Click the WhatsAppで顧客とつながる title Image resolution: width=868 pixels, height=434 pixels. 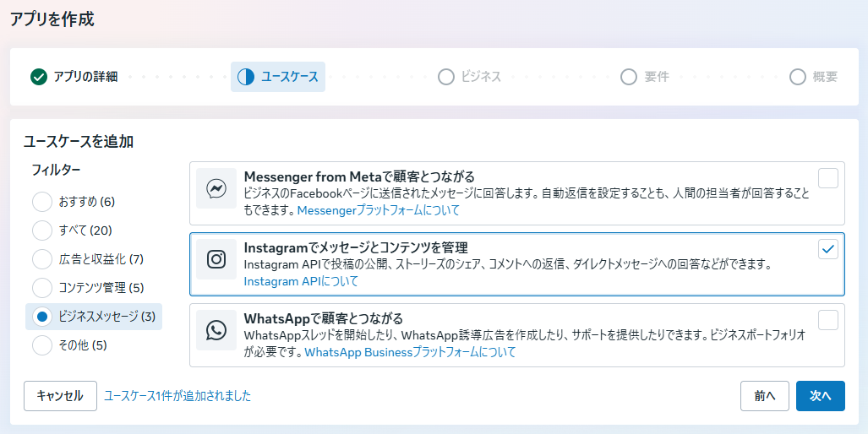point(324,318)
